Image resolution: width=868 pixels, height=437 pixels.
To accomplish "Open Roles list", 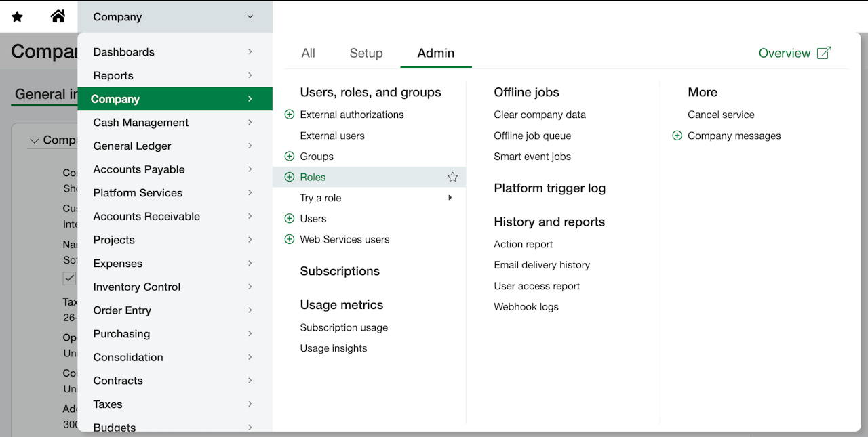I will pos(313,177).
